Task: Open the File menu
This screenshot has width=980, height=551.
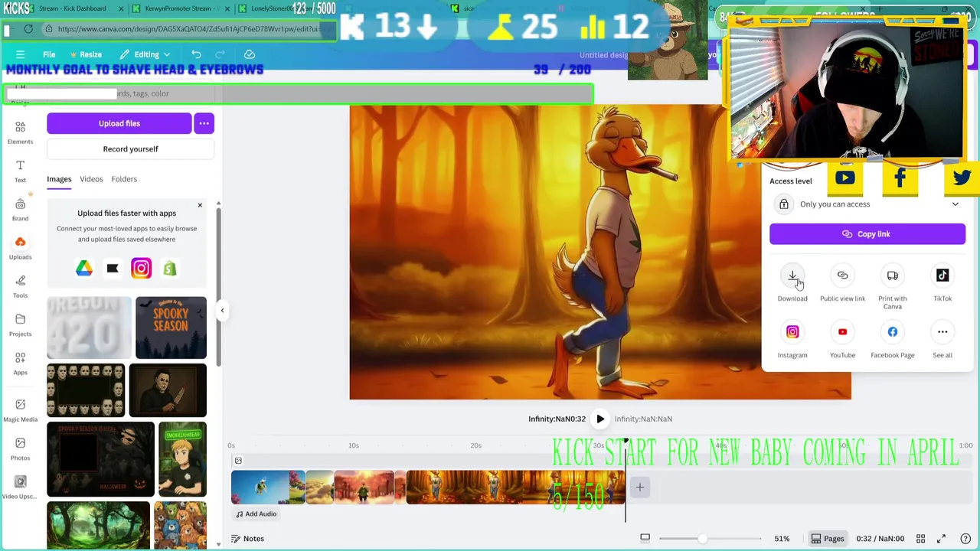Action: click(x=49, y=54)
